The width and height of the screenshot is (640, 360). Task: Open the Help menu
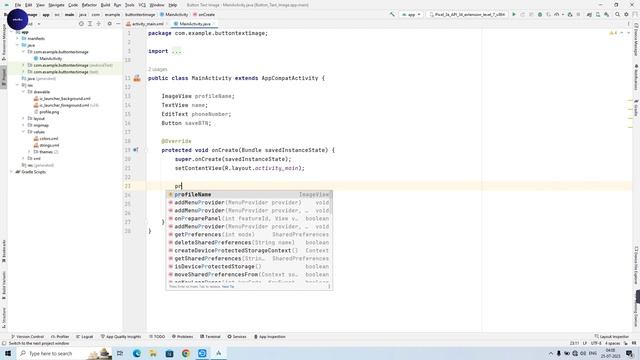point(173,5)
